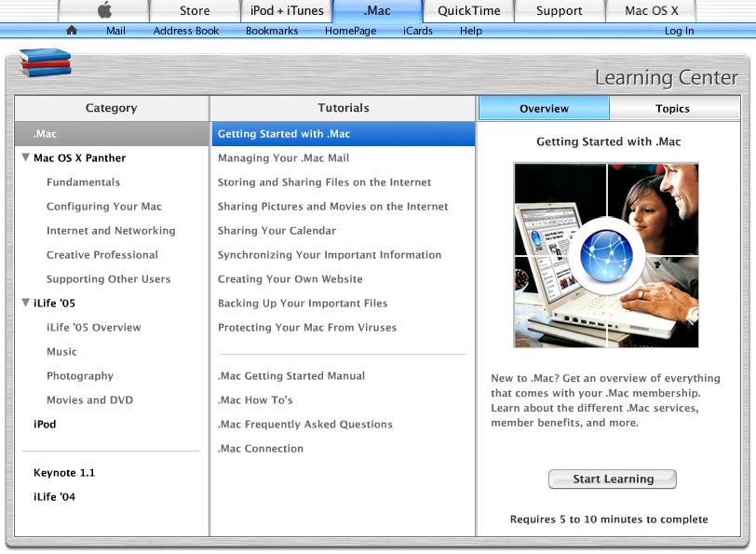Select Creative Professional category
The height and width of the screenshot is (554, 756).
click(x=102, y=254)
